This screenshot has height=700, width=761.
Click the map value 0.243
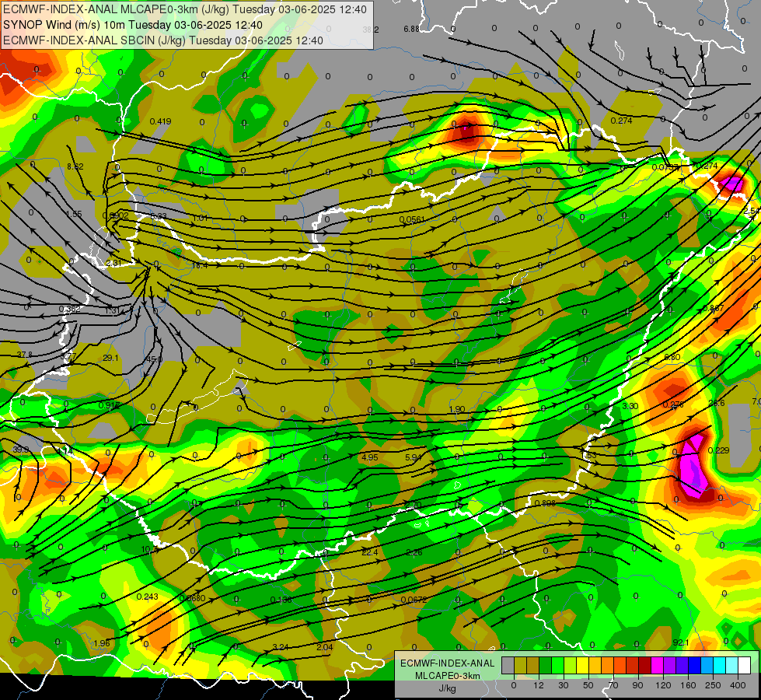point(147,597)
